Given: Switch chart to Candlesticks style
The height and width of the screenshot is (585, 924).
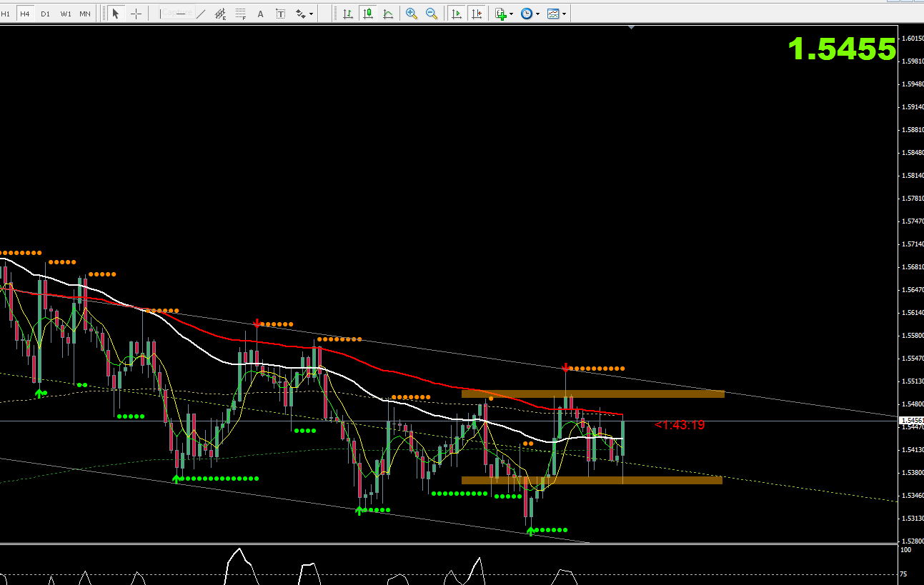Looking at the screenshot, I should tap(368, 14).
